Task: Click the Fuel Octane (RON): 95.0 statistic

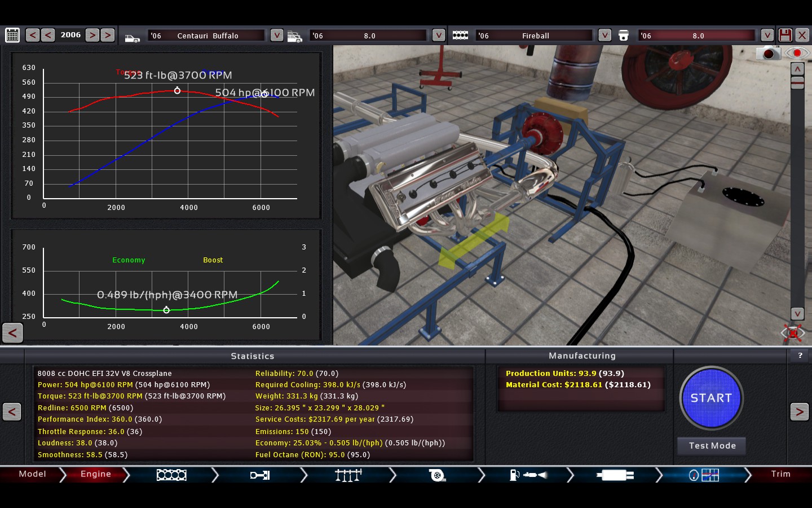Action: click(x=312, y=455)
